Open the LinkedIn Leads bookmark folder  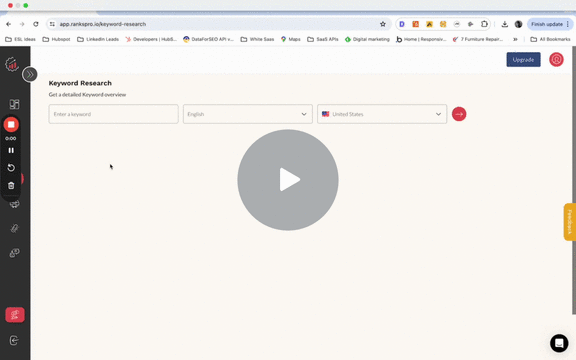98,39
